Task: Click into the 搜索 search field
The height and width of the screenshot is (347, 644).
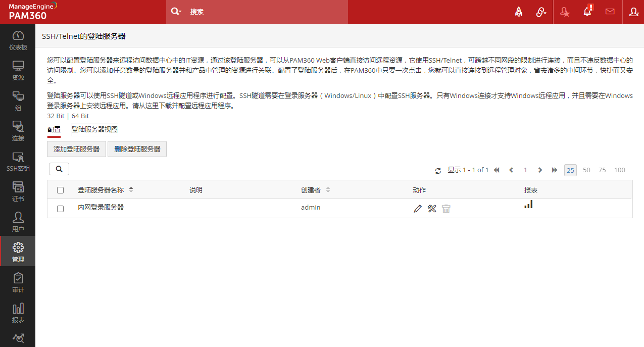Action: tap(267, 12)
